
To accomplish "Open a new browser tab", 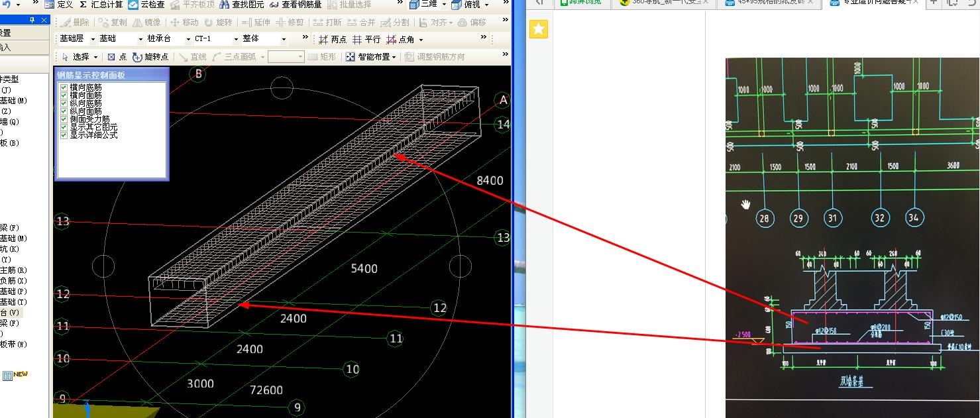I will [x=933, y=3].
